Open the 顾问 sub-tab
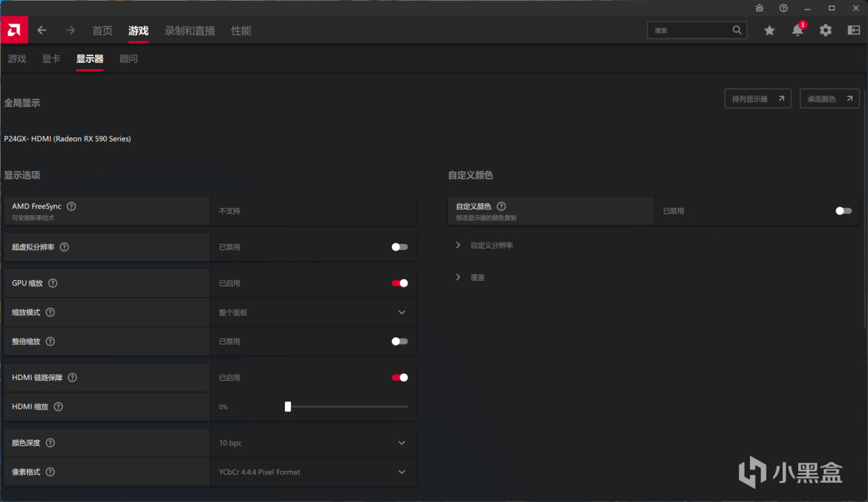The height and width of the screenshot is (502, 868). [129, 59]
